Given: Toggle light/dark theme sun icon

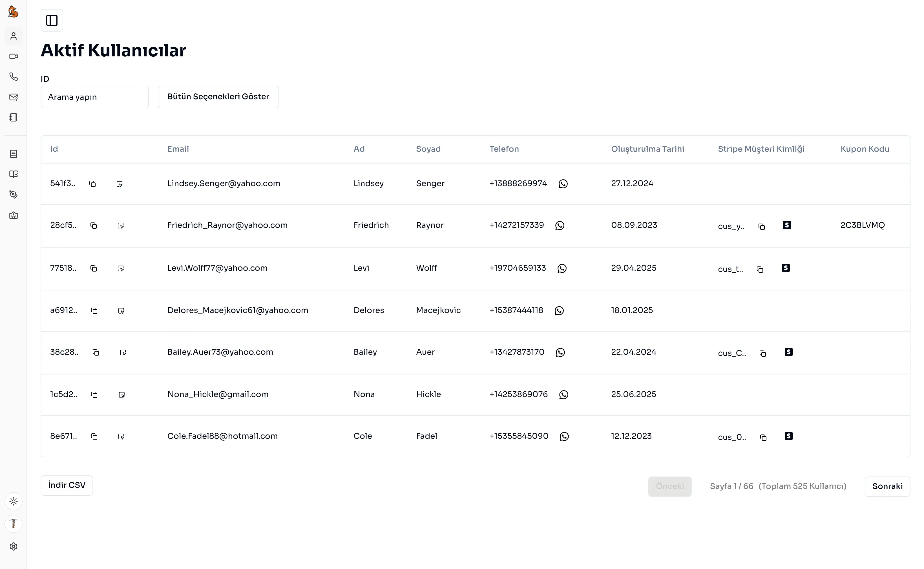Looking at the screenshot, I should tap(14, 501).
